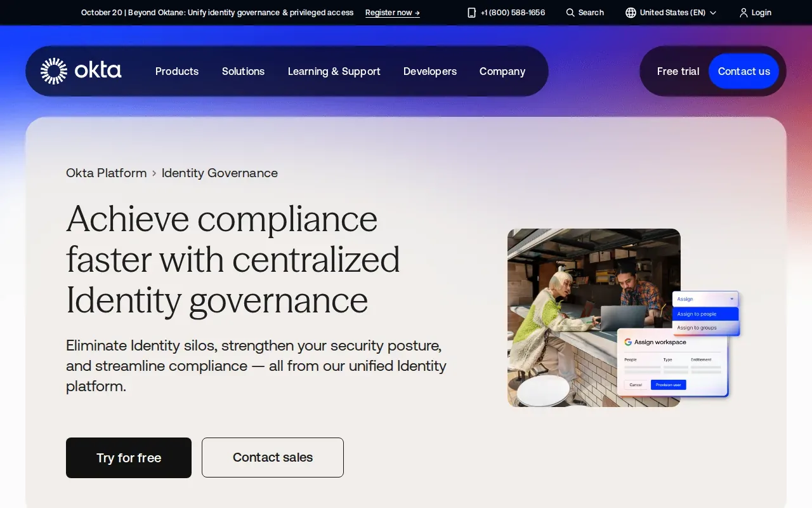Click the Achieve compliance faster headline

(233, 259)
